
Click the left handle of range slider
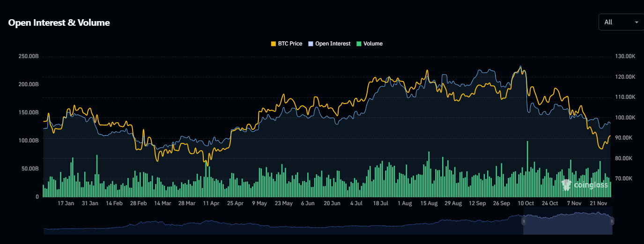[524, 221]
